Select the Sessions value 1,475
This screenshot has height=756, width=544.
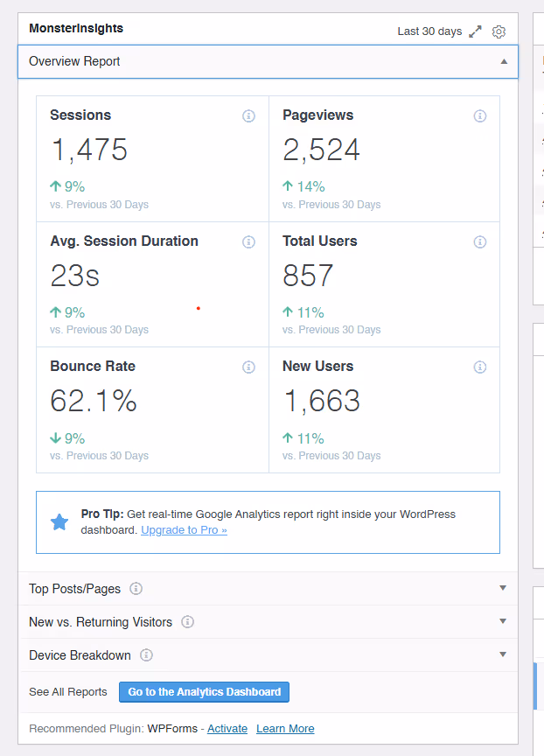[x=89, y=150]
